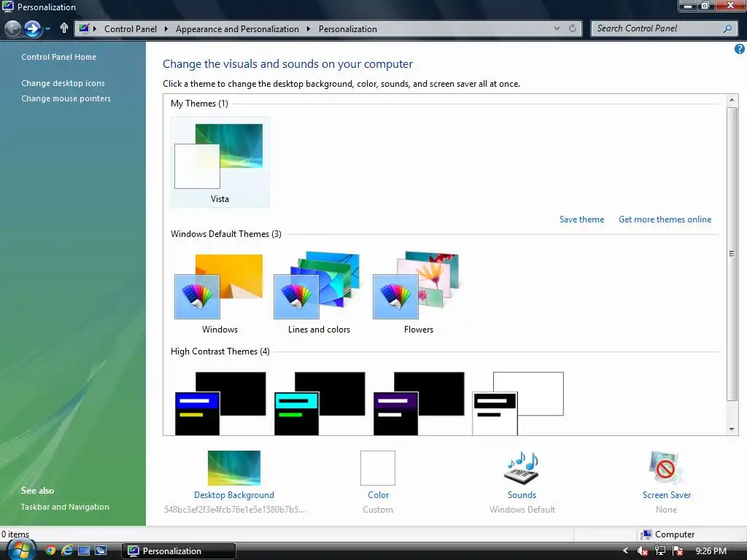Click the Control Panel breadcrumb
747x560 pixels.
click(130, 29)
